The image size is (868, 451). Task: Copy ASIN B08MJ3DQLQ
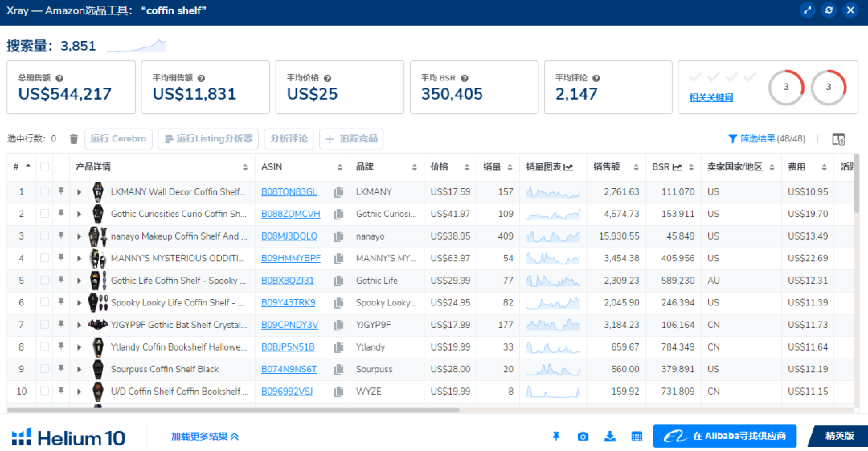338,236
